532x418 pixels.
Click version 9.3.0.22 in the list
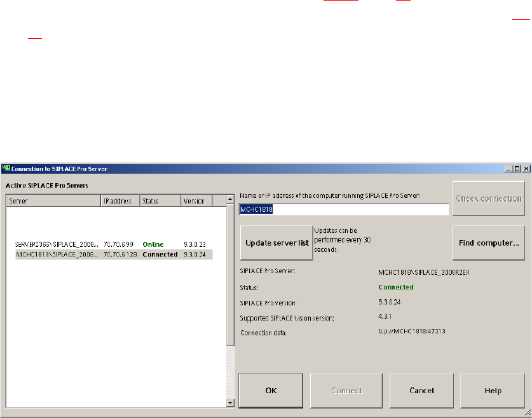pos(194,244)
